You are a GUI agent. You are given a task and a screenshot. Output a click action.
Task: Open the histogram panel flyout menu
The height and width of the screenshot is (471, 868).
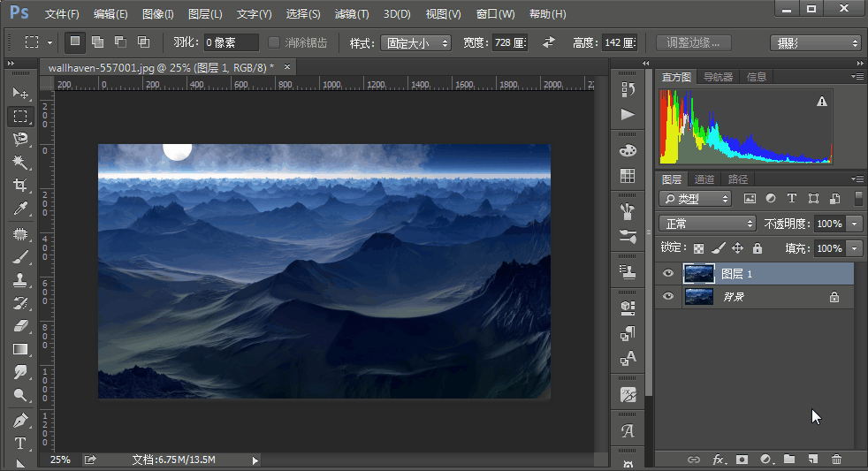click(857, 76)
